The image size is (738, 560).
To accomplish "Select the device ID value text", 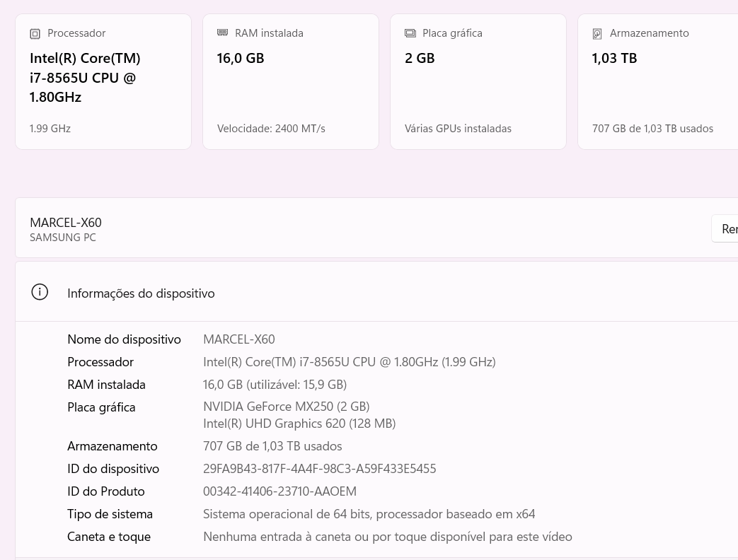I will click(x=320, y=469).
